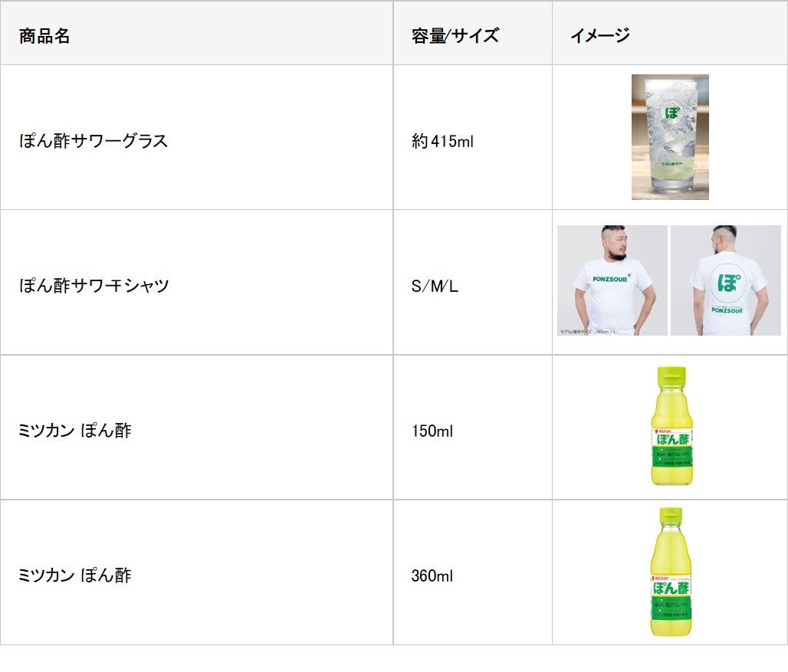Click the 約415ml capacity cell
788x672 pixels.
click(x=442, y=141)
